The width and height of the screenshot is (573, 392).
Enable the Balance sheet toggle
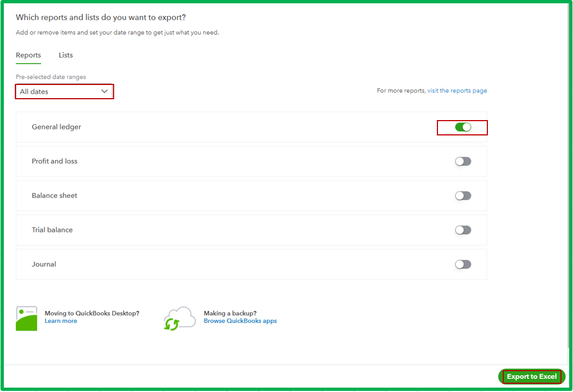pos(463,196)
